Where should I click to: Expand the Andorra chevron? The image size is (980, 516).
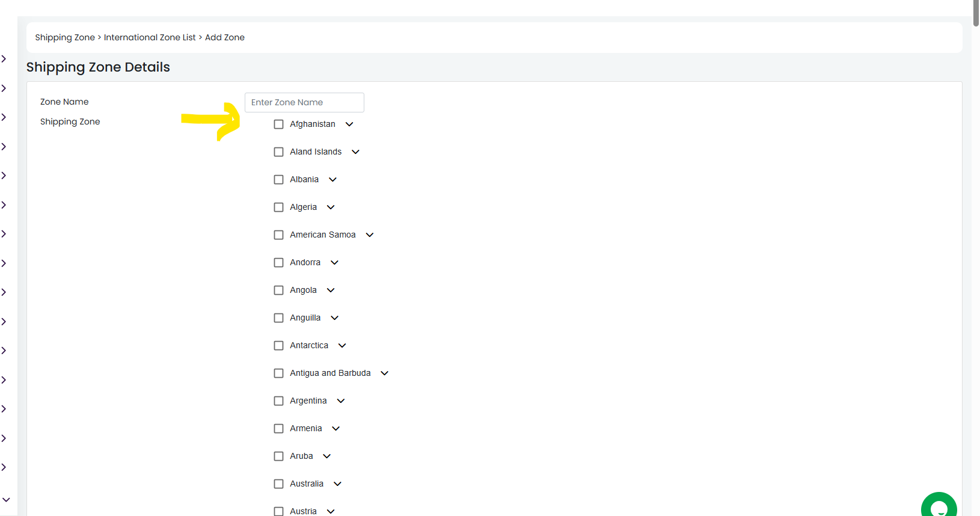click(x=335, y=263)
